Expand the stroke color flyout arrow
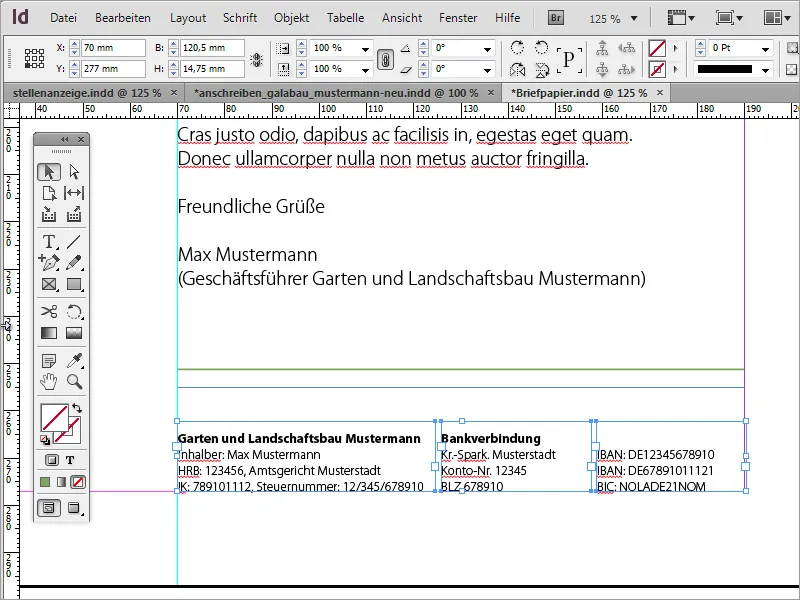The image size is (800, 600). pos(676,69)
